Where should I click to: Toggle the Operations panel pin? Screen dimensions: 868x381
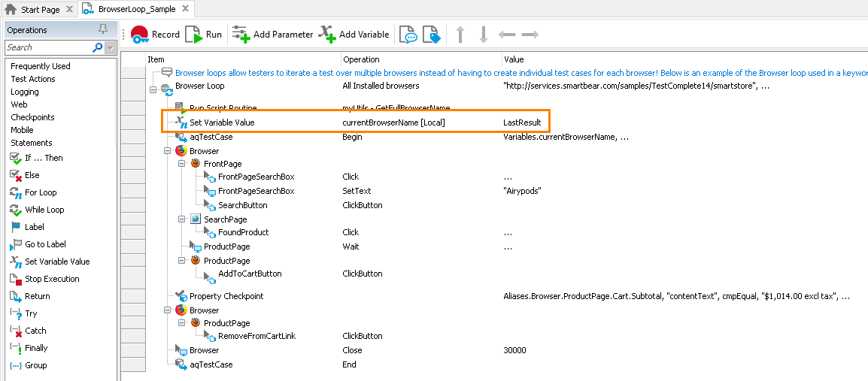(x=103, y=30)
